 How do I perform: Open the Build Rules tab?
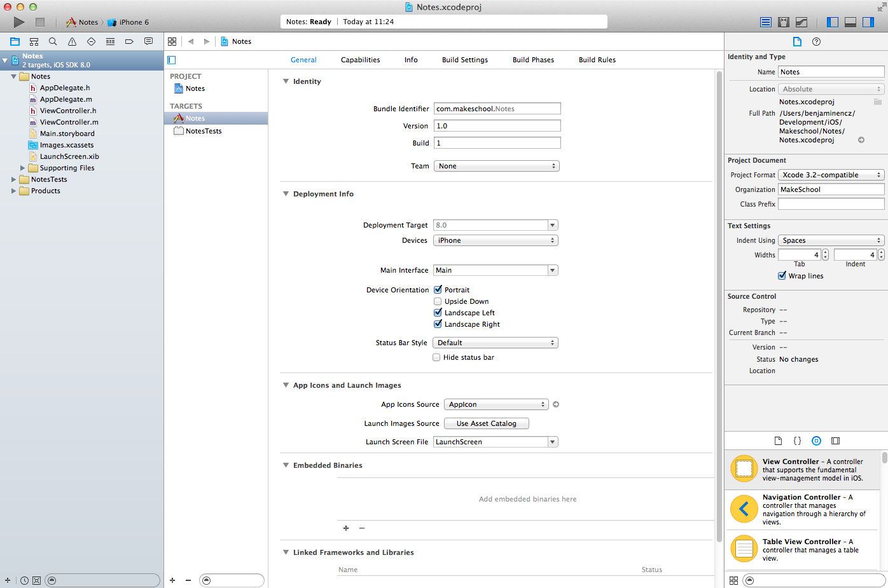(597, 60)
